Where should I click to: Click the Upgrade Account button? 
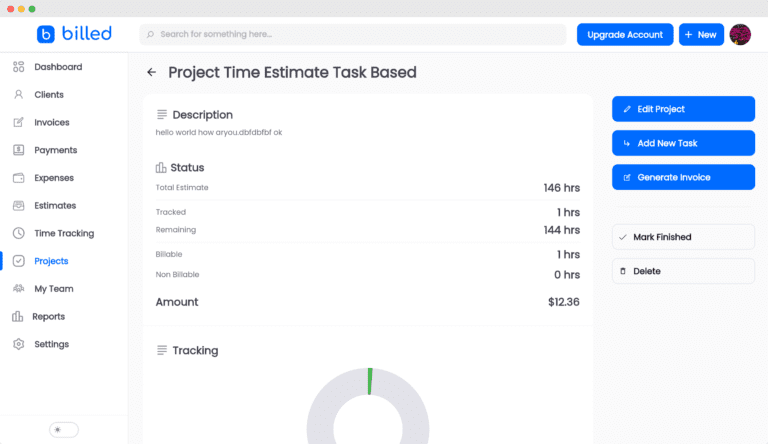[625, 35]
